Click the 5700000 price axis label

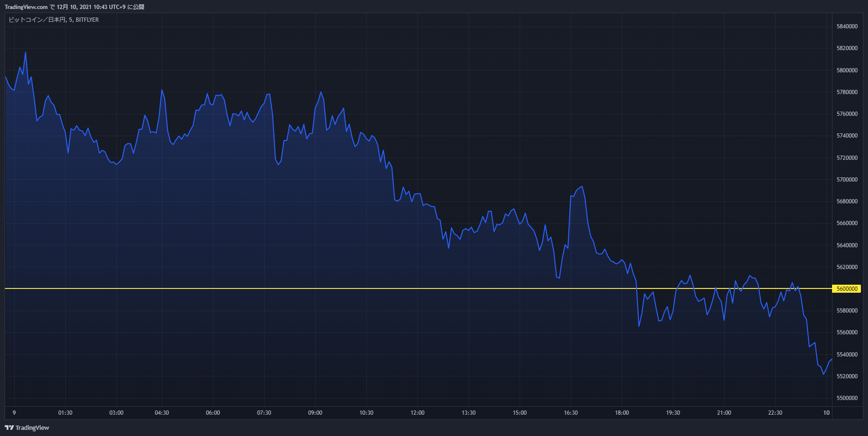coord(847,180)
